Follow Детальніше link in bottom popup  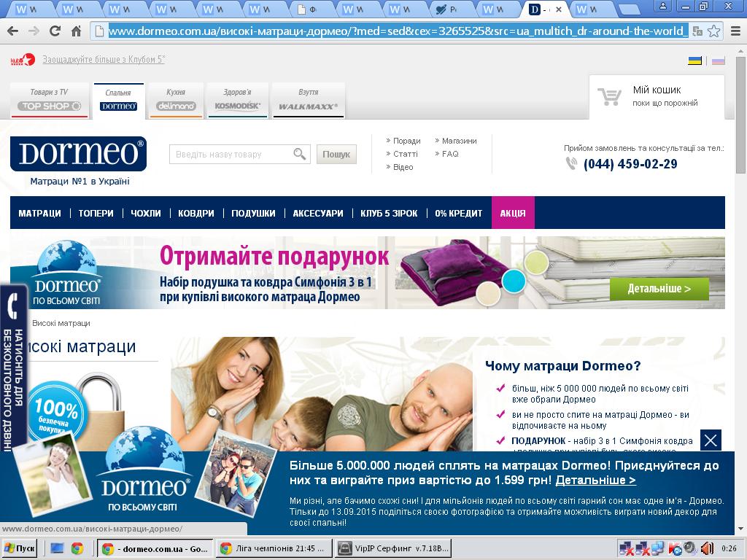(x=595, y=480)
